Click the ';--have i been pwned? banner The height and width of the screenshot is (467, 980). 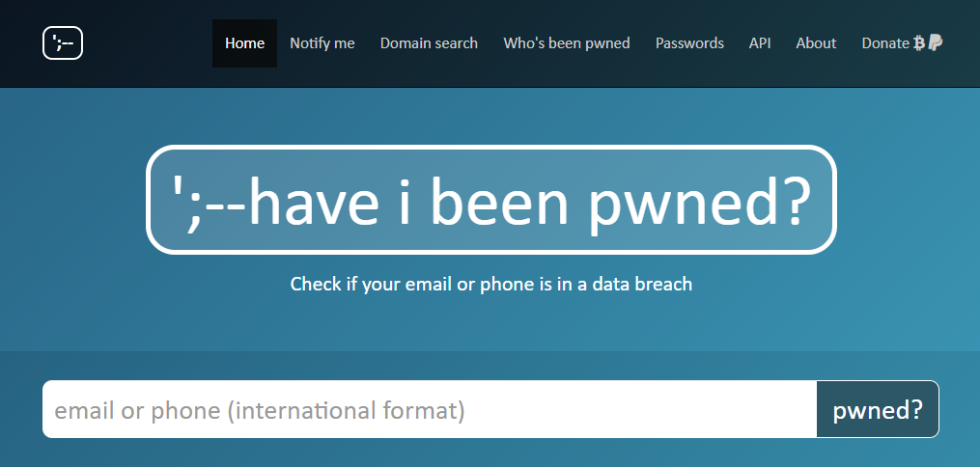click(x=490, y=201)
